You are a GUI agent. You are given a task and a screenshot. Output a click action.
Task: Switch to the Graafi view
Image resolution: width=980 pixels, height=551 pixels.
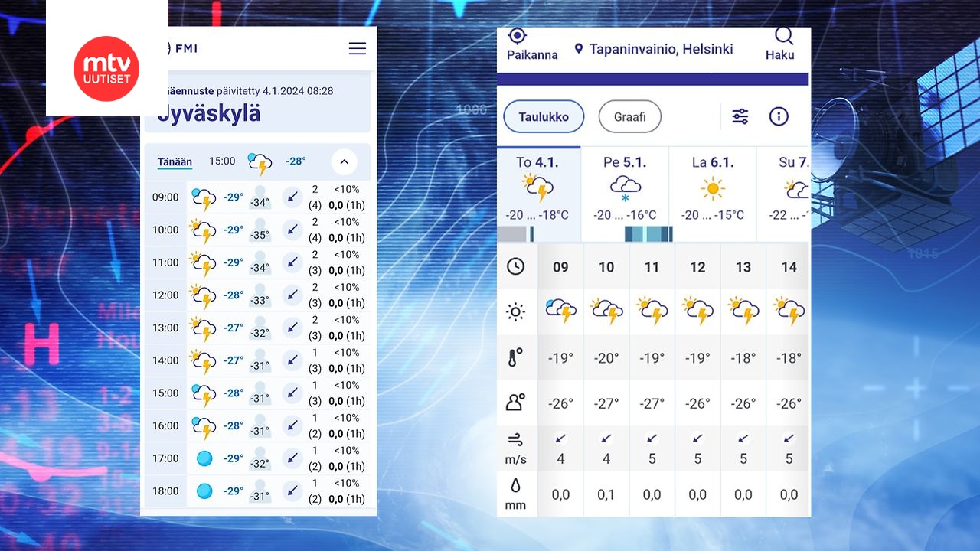point(629,116)
